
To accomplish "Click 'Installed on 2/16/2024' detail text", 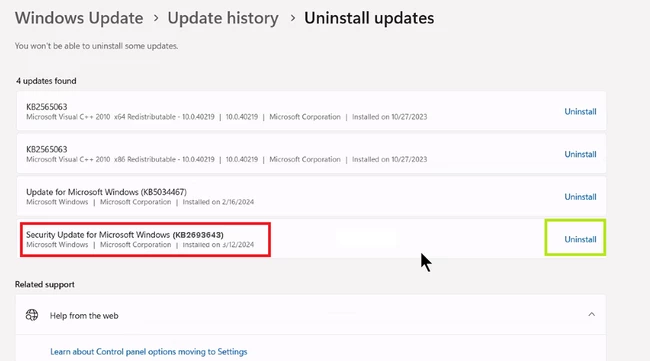I will pyautogui.click(x=218, y=202).
